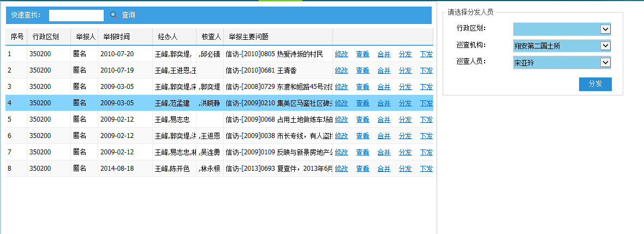
Task: Click 下发 link in highlighted row 4
Action: click(x=426, y=103)
